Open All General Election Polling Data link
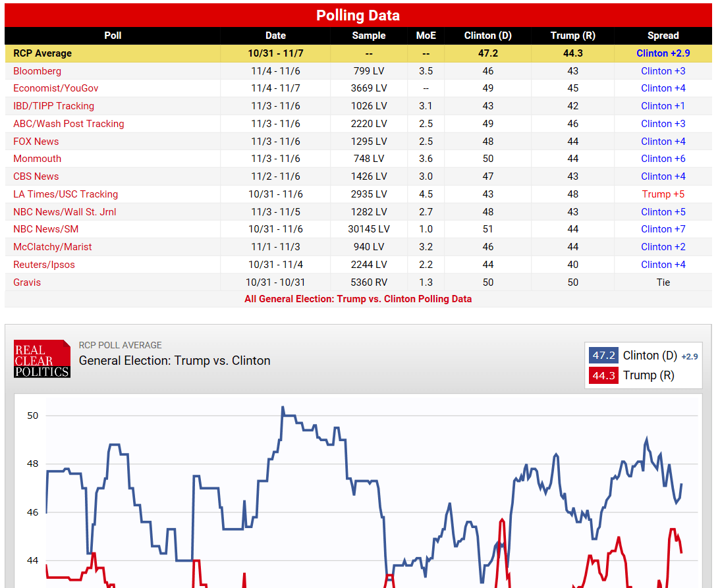 pyautogui.click(x=358, y=300)
